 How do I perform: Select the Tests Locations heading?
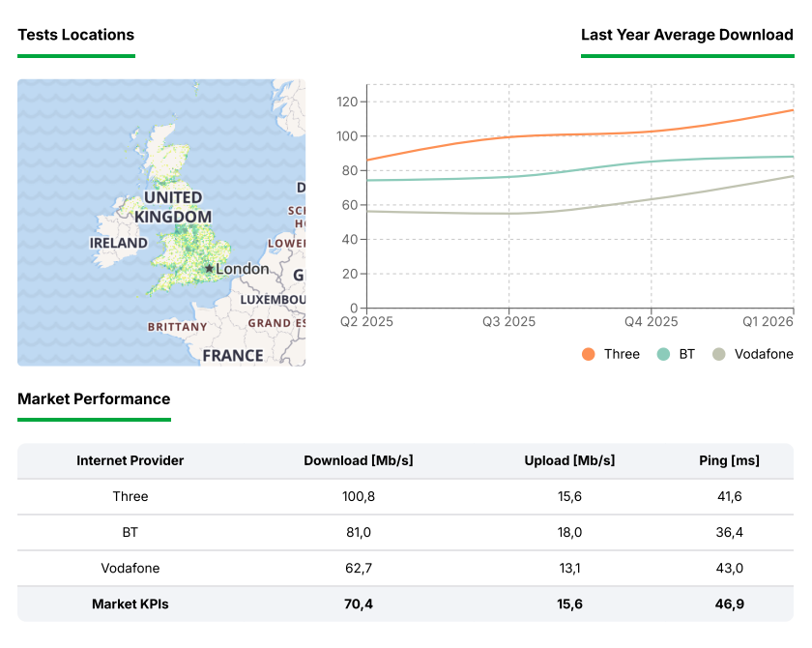click(75, 35)
